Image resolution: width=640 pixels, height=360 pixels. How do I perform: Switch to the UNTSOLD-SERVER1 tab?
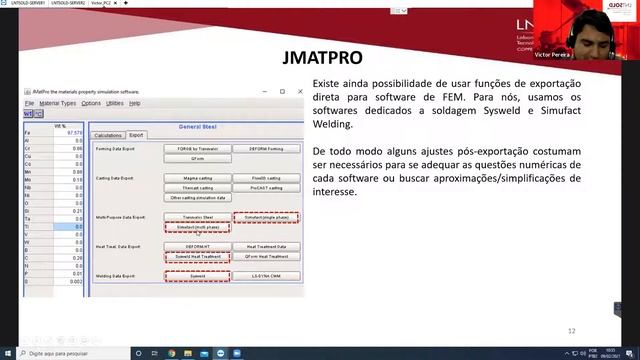[x=28, y=3]
